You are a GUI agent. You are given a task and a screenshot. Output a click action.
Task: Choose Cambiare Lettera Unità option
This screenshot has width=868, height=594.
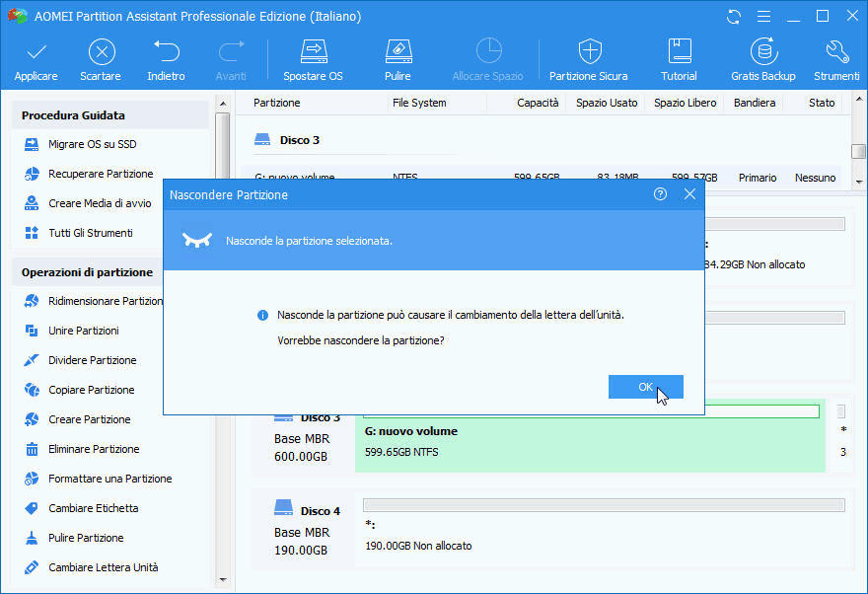point(103,567)
